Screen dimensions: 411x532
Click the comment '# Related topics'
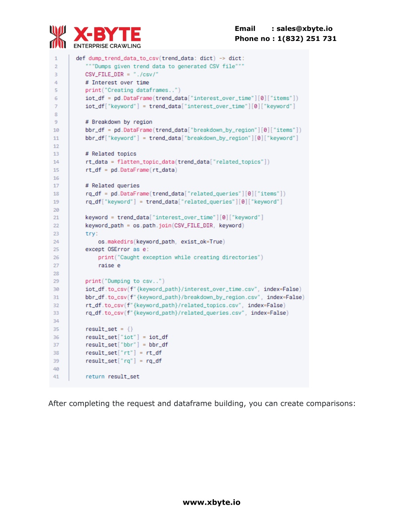click(111, 154)
